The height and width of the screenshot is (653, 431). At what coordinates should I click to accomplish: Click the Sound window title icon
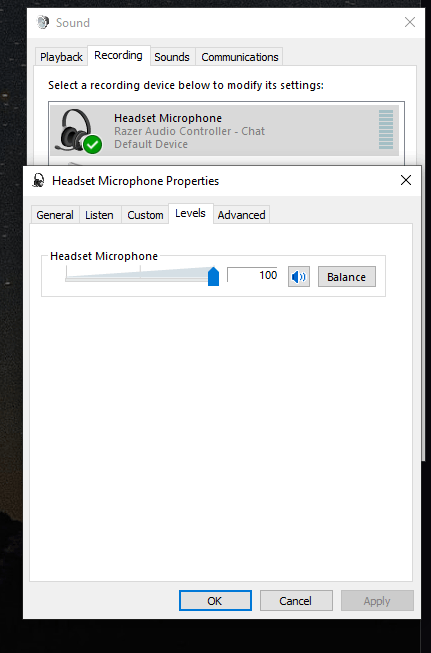tap(42, 22)
